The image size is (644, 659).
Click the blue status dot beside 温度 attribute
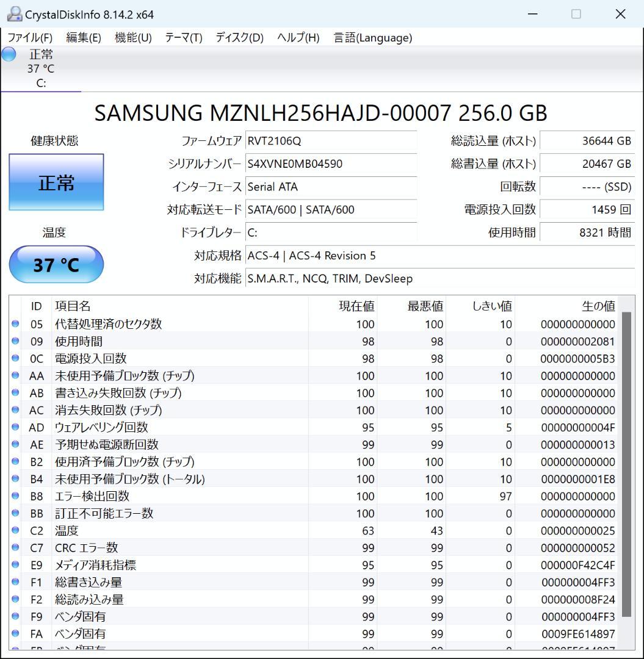(15, 531)
